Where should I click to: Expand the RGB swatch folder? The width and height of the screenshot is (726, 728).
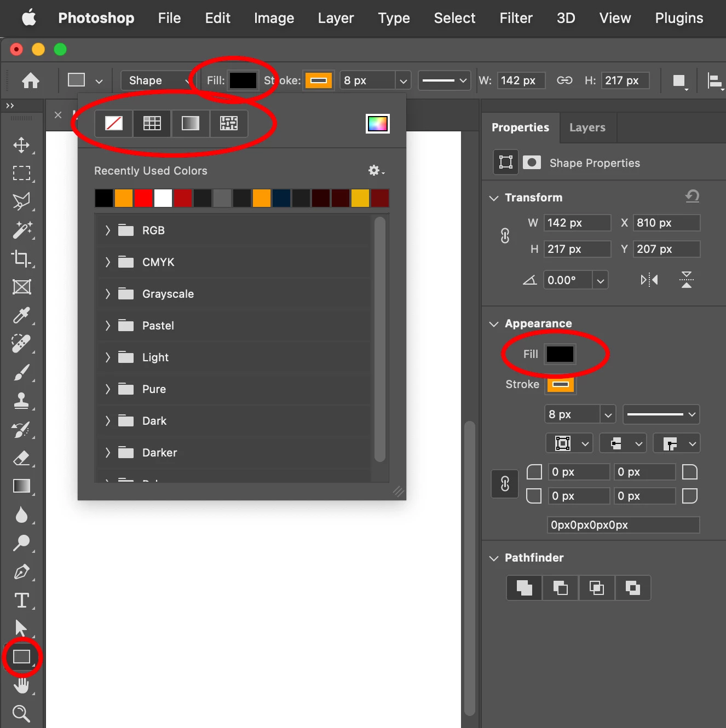pos(108,230)
